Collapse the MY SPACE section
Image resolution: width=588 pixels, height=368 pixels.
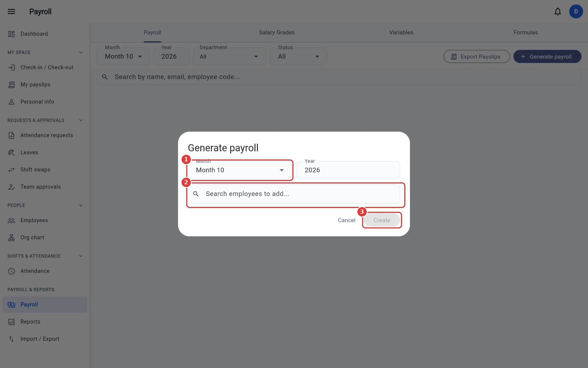[81, 52]
